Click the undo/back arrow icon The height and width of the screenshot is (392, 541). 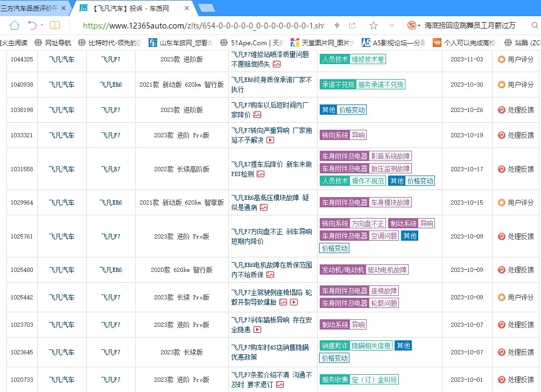(32, 25)
